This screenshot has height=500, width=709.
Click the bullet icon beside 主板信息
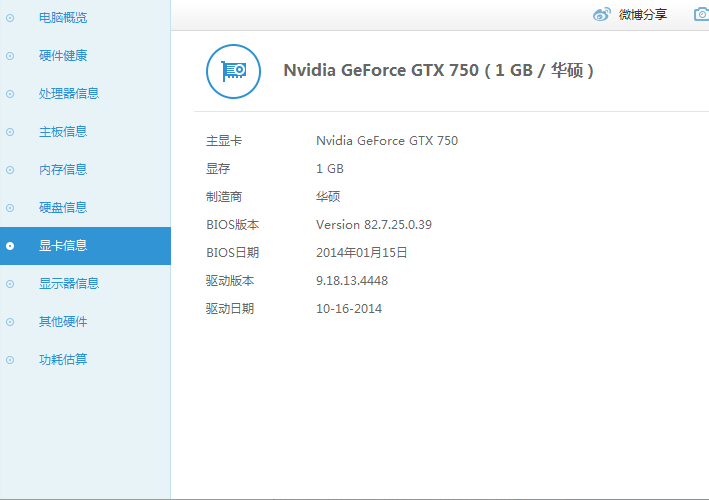pos(10,132)
